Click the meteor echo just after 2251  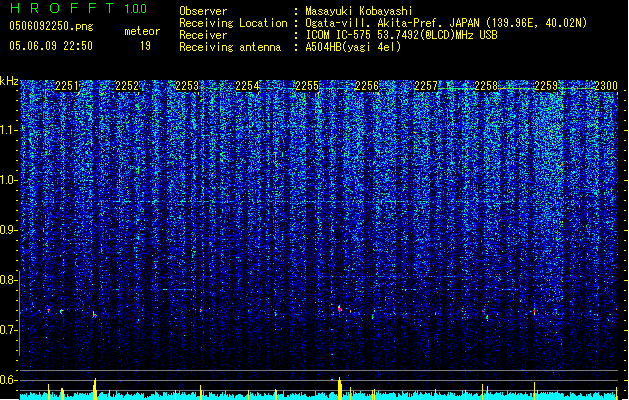point(94,315)
